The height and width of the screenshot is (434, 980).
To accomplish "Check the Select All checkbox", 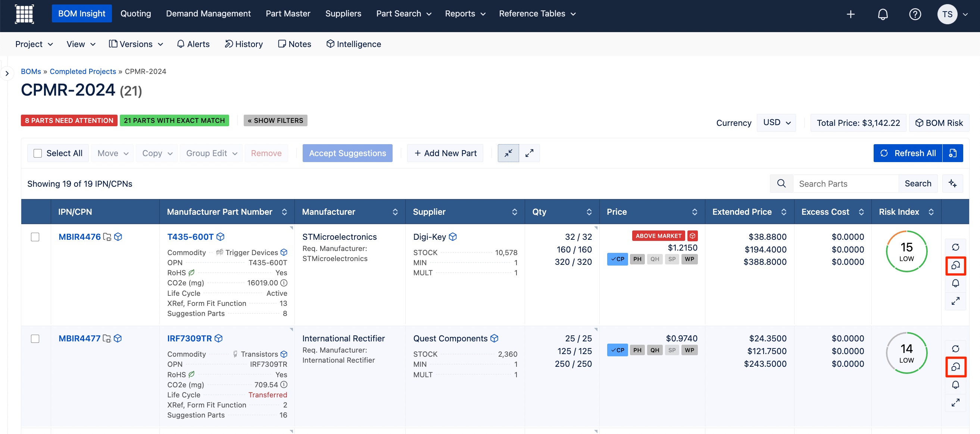I will coord(38,153).
